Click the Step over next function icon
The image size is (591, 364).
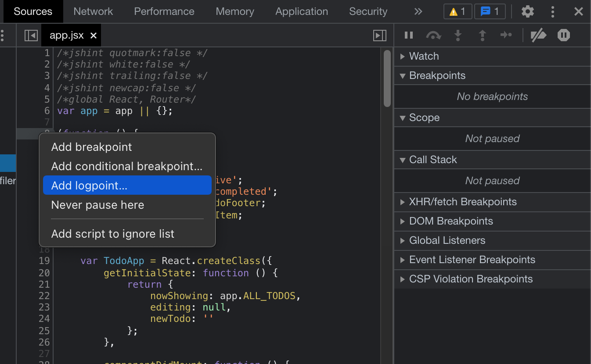point(433,35)
